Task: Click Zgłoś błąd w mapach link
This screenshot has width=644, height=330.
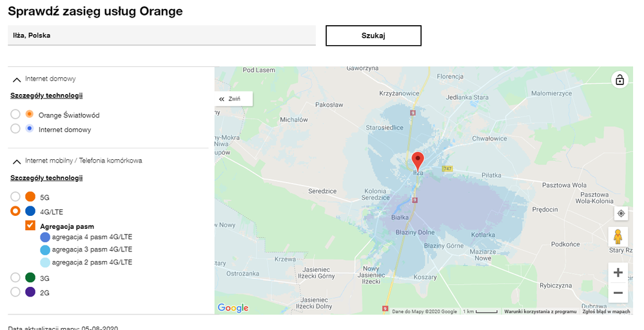Action: tap(606, 311)
